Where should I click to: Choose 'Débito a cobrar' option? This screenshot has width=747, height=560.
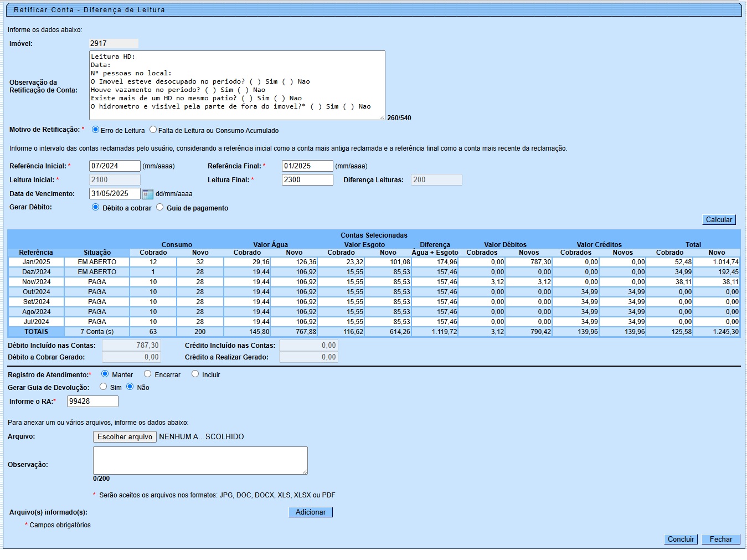pyautogui.click(x=96, y=207)
